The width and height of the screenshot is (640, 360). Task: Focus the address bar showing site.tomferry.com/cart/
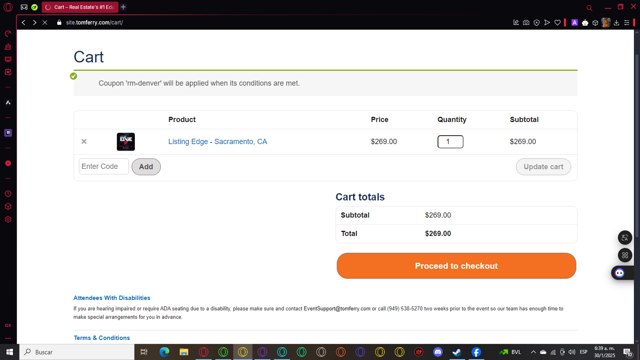pos(94,22)
